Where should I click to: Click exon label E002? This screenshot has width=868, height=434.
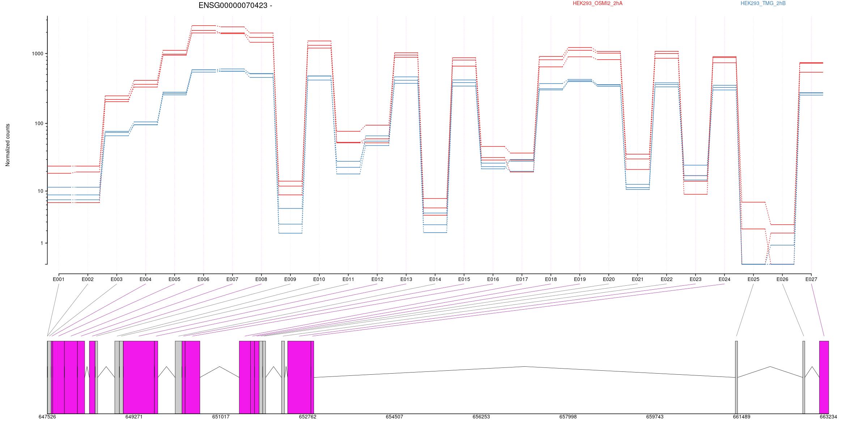88,279
